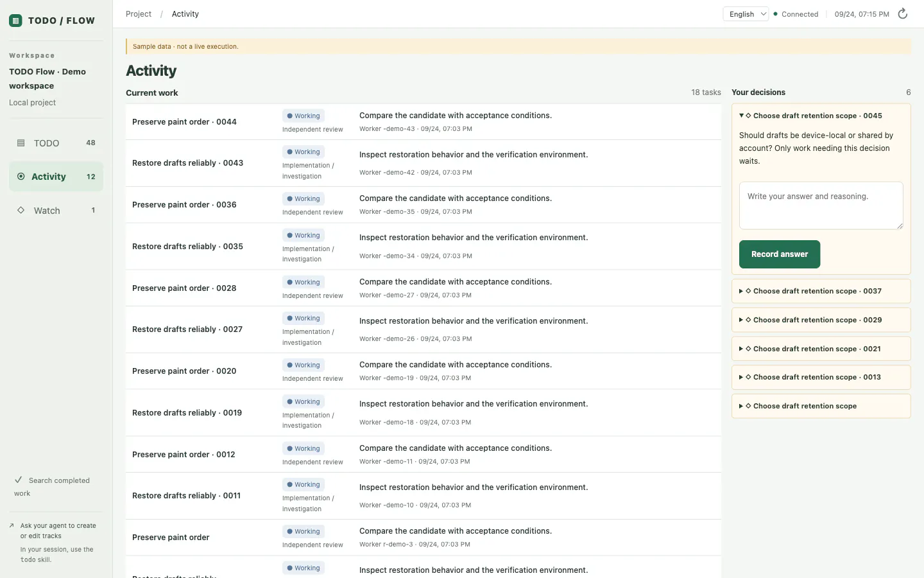
Task: Collapse the decision 0045 triangle
Action: [741, 116]
